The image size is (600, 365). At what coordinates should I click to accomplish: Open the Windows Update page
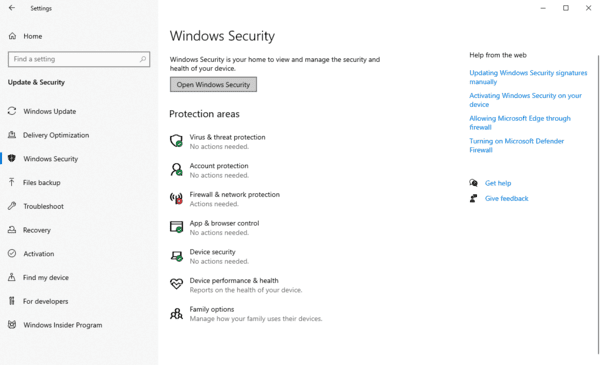tap(49, 111)
